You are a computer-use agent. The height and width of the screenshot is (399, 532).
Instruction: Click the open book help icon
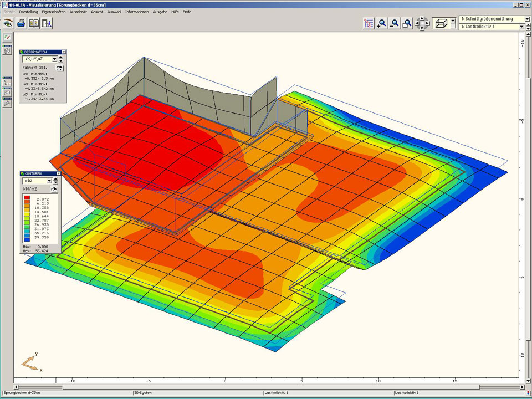point(34,23)
